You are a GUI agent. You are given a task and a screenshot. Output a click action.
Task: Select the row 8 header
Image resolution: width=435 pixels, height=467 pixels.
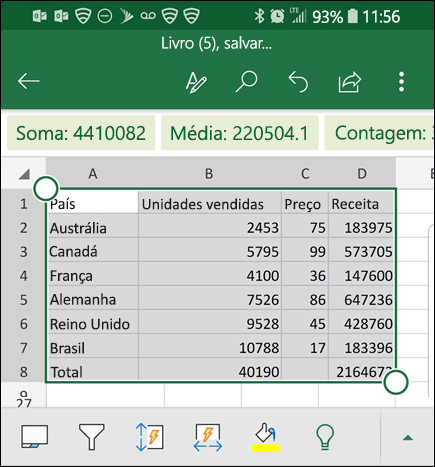(23, 372)
